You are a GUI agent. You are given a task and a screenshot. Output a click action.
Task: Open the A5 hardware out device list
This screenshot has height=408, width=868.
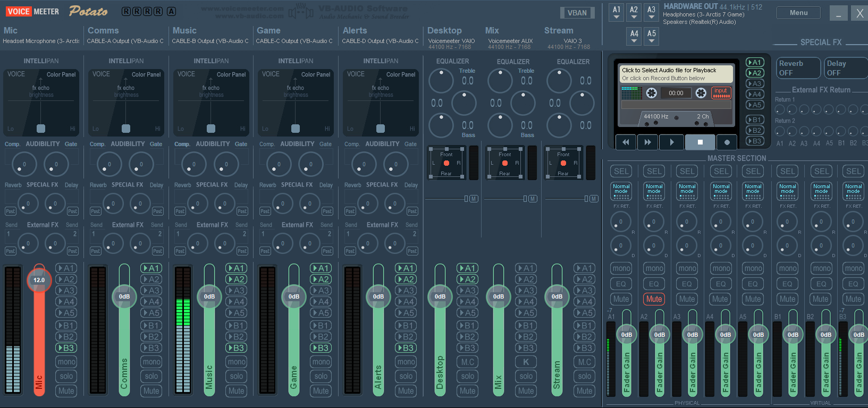pos(651,36)
